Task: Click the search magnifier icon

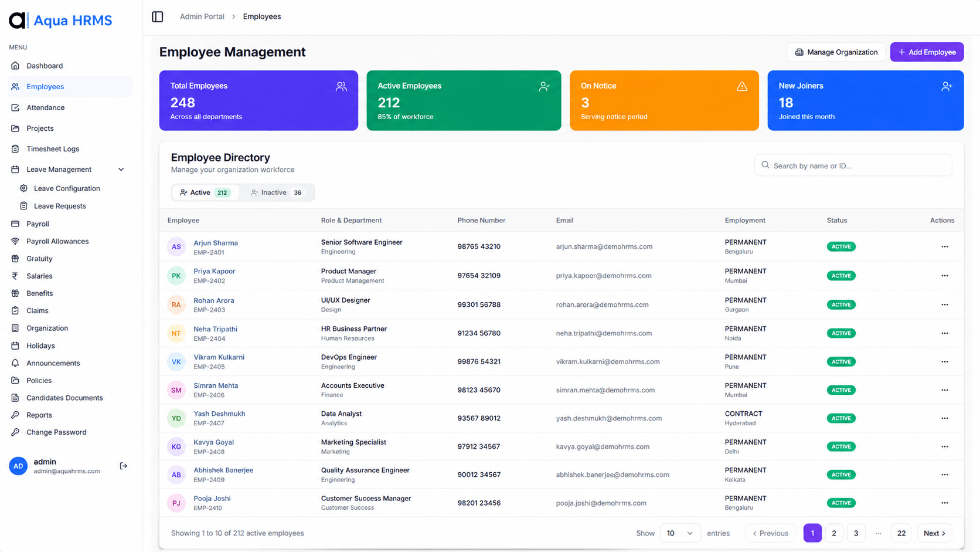Action: tap(765, 165)
